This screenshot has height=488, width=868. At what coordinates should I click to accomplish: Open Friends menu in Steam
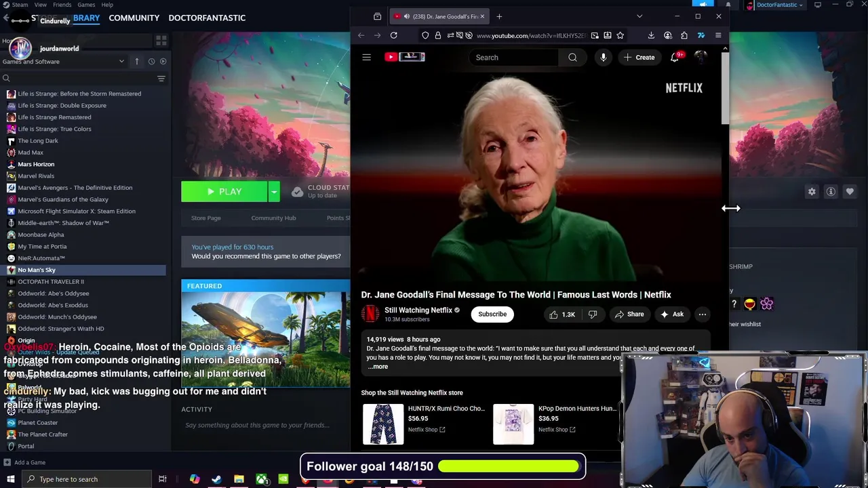[62, 5]
